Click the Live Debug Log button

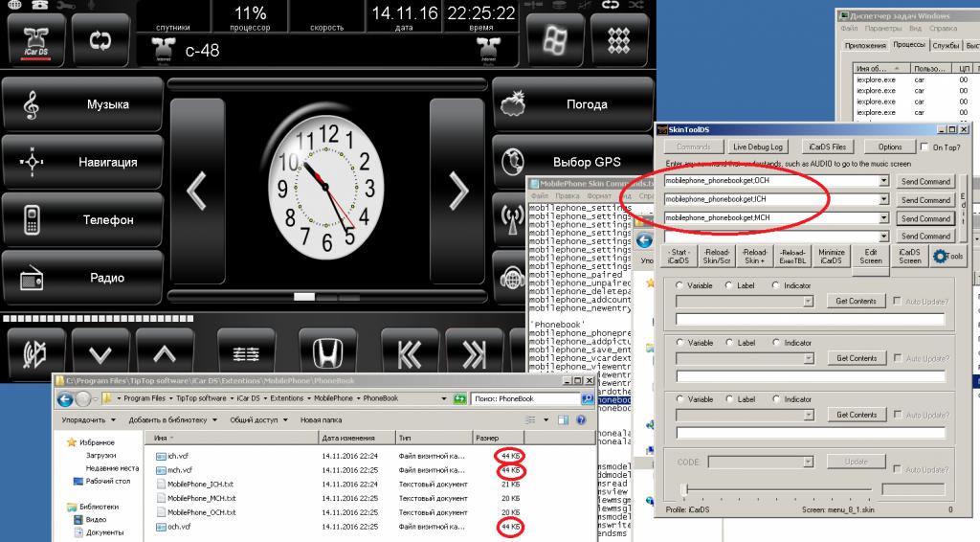point(757,147)
